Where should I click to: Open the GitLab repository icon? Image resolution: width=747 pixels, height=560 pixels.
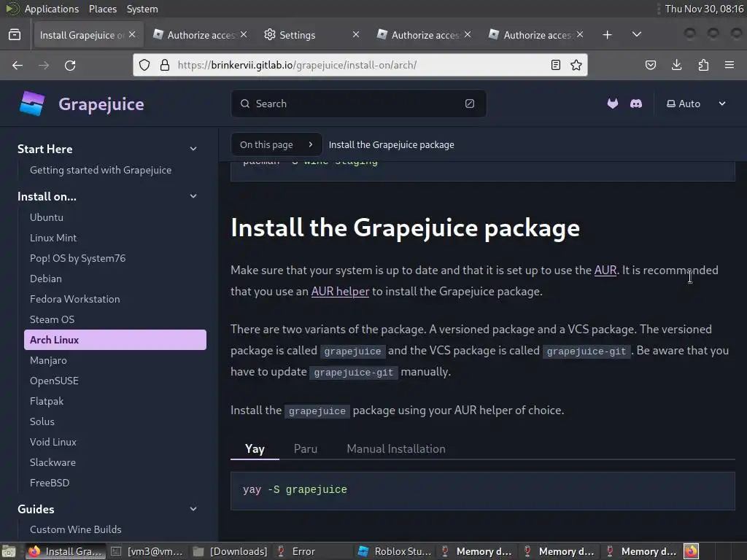[x=613, y=104]
